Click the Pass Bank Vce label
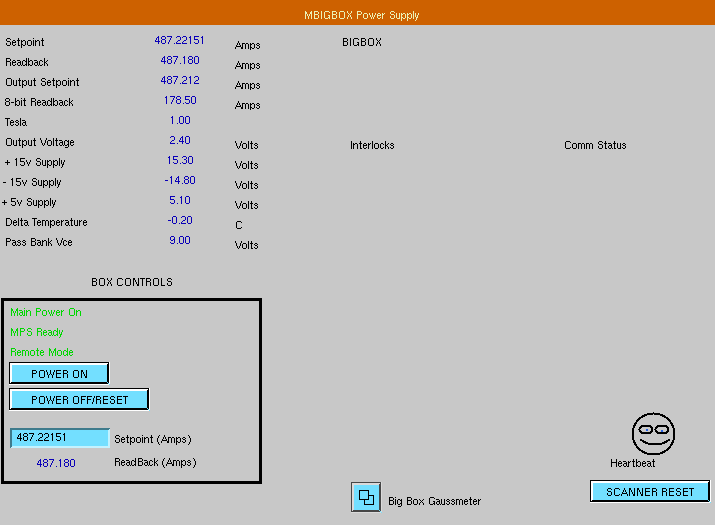This screenshot has width=715, height=525. pos(39,243)
